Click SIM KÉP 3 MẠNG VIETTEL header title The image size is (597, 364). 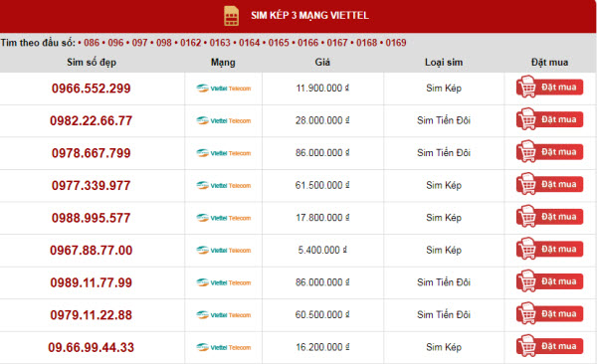pos(309,15)
